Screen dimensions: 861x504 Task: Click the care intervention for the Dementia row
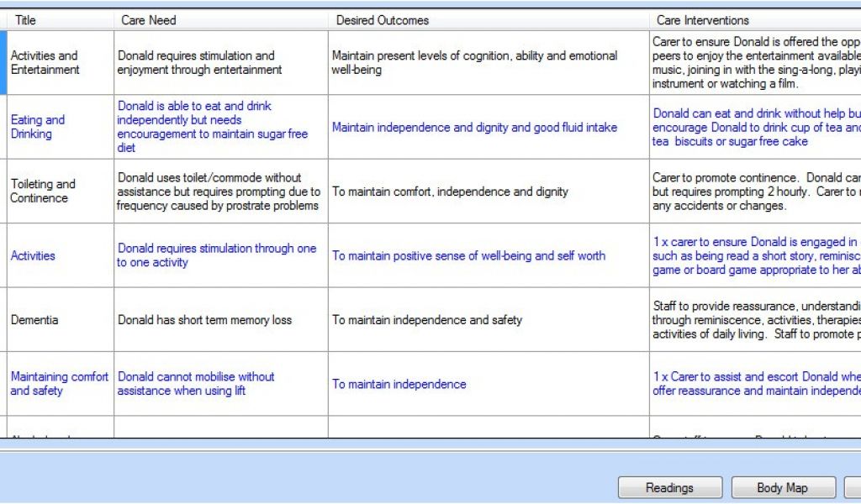[x=755, y=319]
